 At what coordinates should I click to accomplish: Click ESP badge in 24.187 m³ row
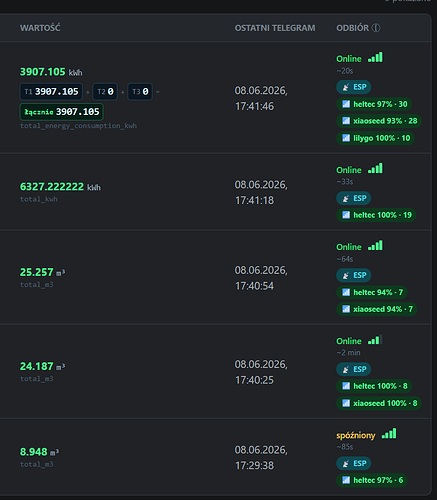tap(354, 369)
